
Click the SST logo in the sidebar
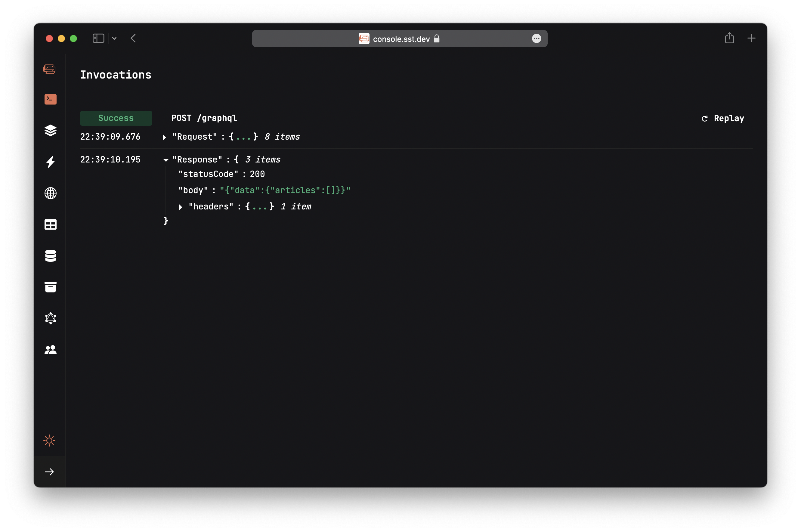50,69
